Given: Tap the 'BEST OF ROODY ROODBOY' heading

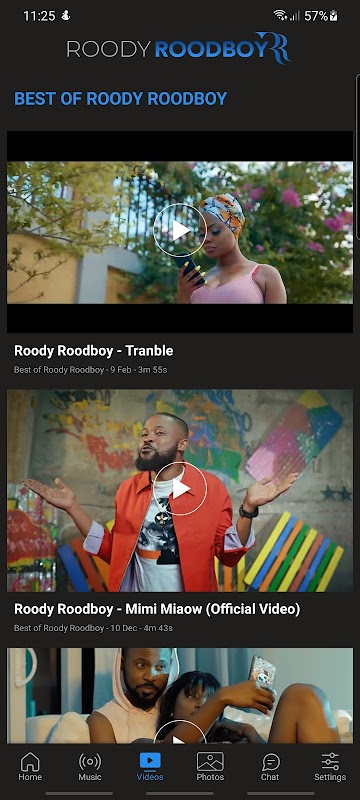Looking at the screenshot, I should pos(120,98).
